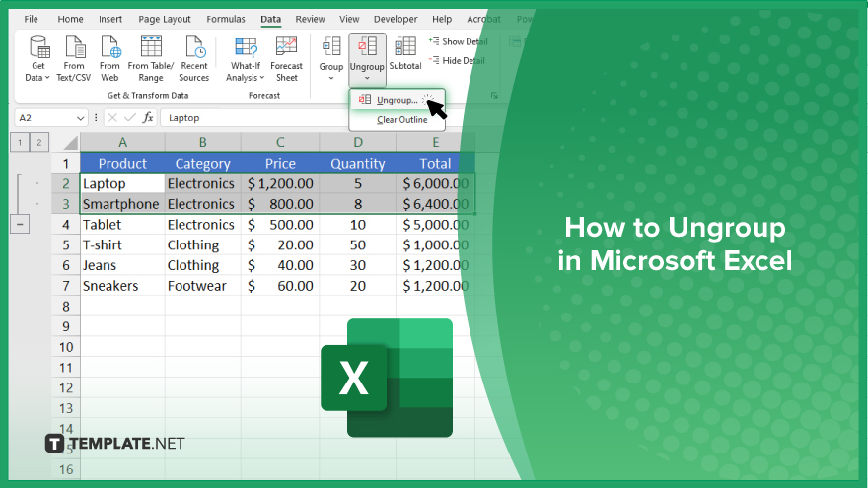
Task: Click the Select All corner triangle
Action: [x=70, y=143]
